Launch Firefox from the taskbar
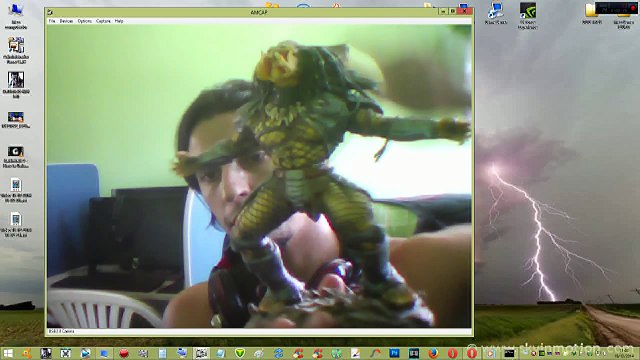640x360 pixels. (433, 353)
